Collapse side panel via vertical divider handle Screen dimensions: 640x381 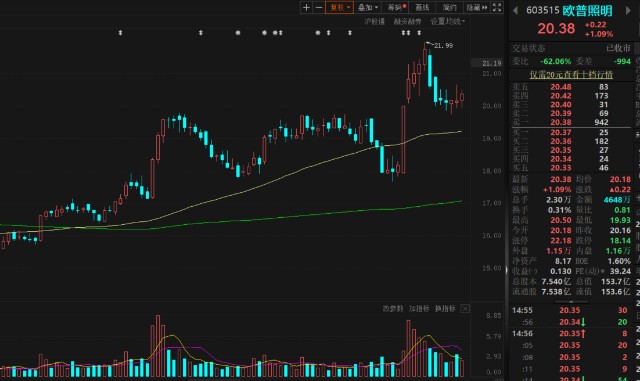point(507,270)
